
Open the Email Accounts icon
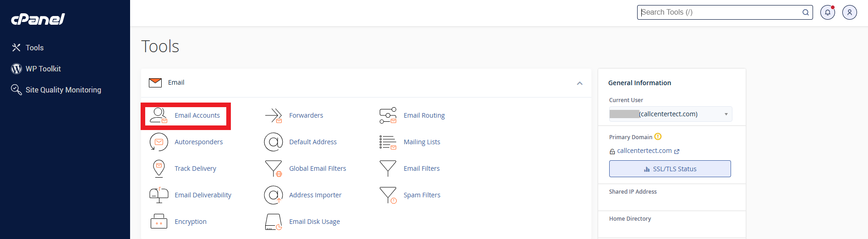158,115
